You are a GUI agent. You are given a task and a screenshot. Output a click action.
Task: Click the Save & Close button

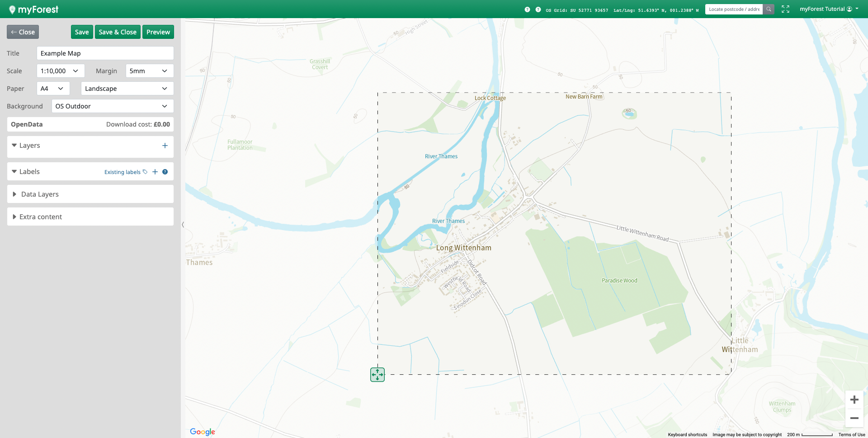[118, 32]
